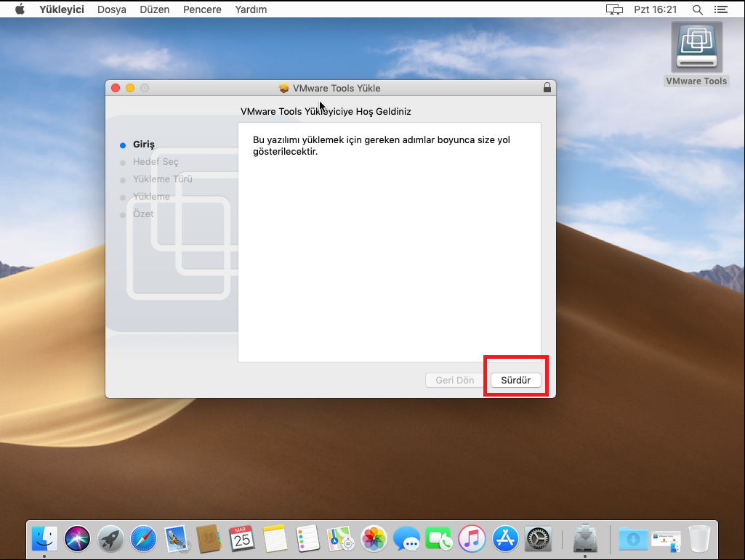Open Spotlight search in menu bar
The image size is (745, 560).
coord(698,9)
